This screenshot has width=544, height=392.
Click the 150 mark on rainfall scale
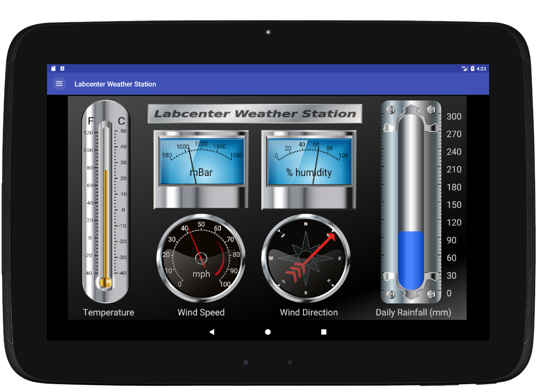[x=454, y=205]
